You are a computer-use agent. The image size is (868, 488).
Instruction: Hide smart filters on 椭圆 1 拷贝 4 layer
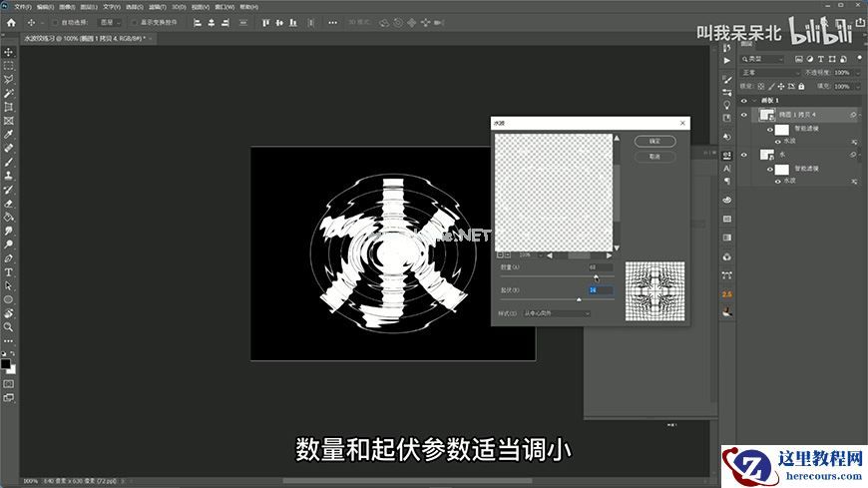pos(769,130)
